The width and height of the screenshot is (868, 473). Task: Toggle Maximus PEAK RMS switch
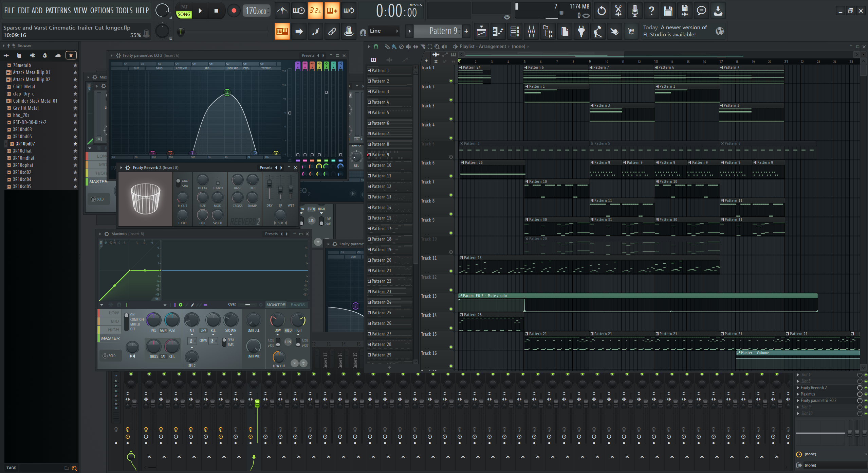224,342
